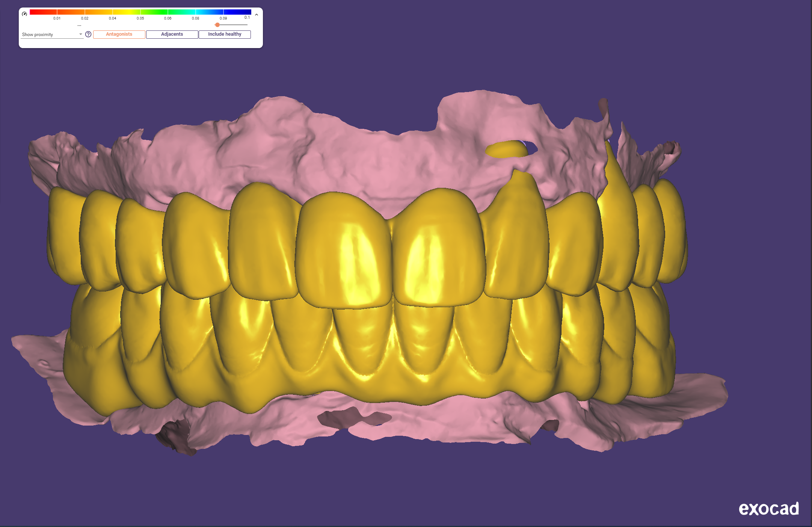Open the Show proximity dropdown

(52, 34)
